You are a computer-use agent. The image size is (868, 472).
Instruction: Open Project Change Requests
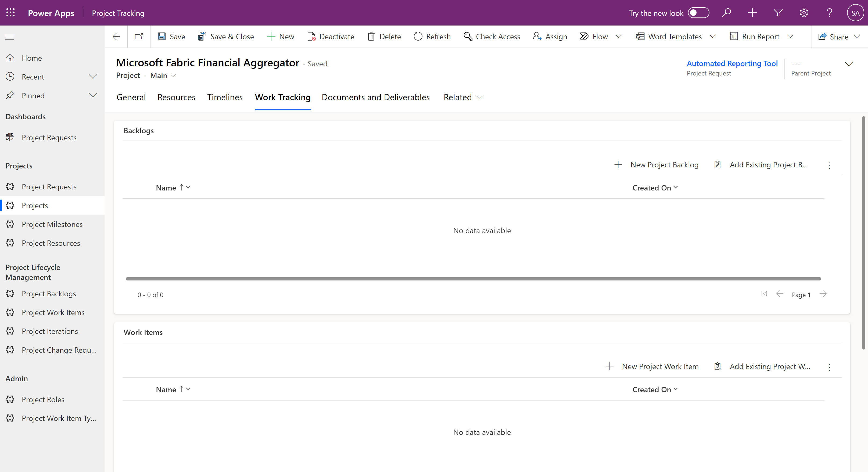[x=53, y=350]
